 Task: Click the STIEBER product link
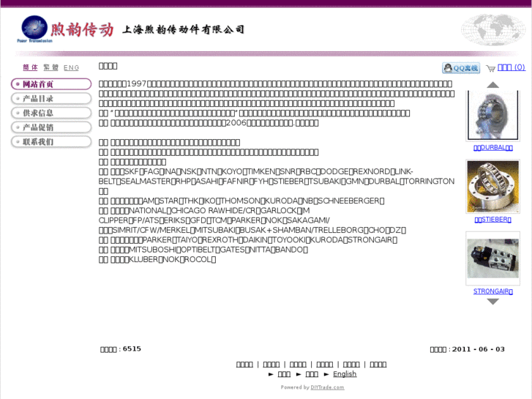pyautogui.click(x=493, y=220)
